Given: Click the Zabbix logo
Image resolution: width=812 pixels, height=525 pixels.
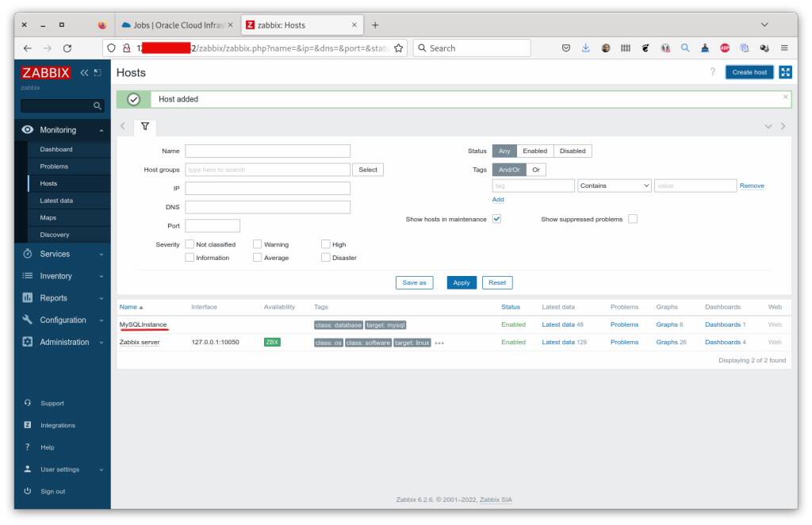Looking at the screenshot, I should [45, 72].
